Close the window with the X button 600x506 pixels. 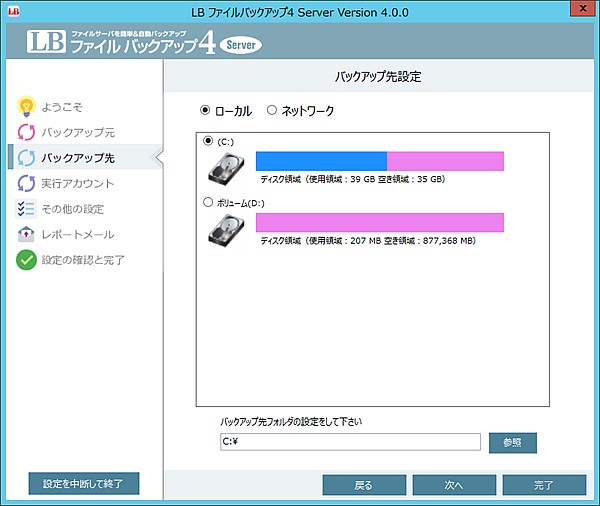click(x=582, y=8)
